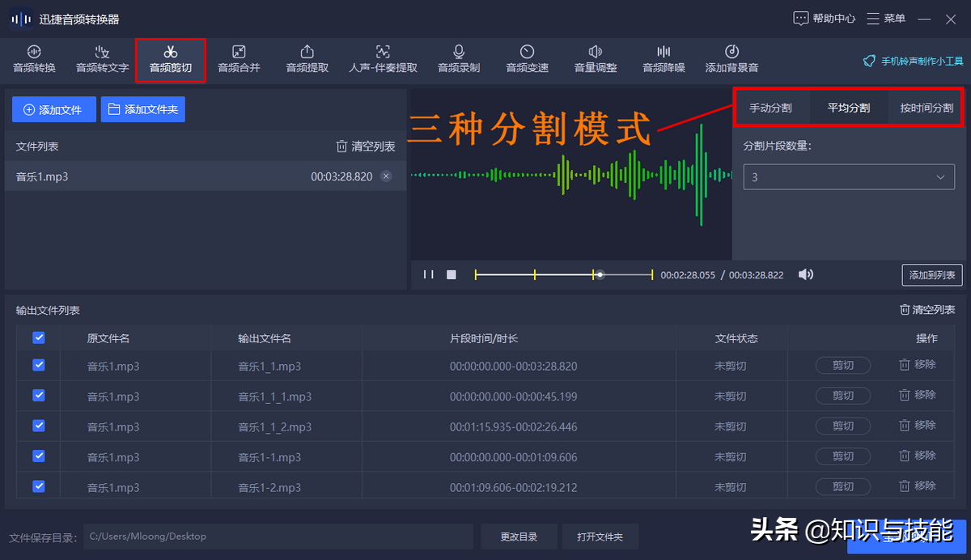Select the 音频剪切 audio cutting tool
This screenshot has width=971, height=560.
171,59
